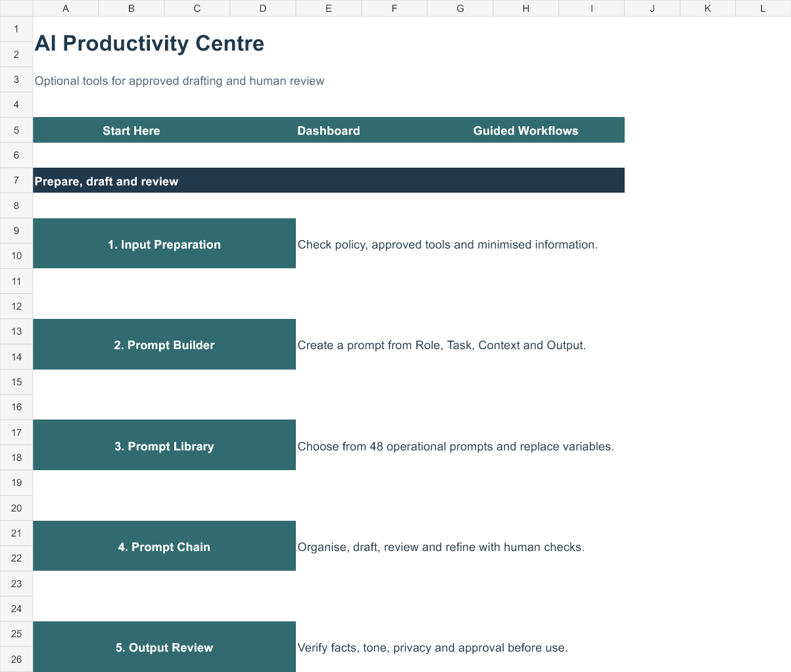Select row 15 header
This screenshot has height=672, width=791.
(x=16, y=382)
